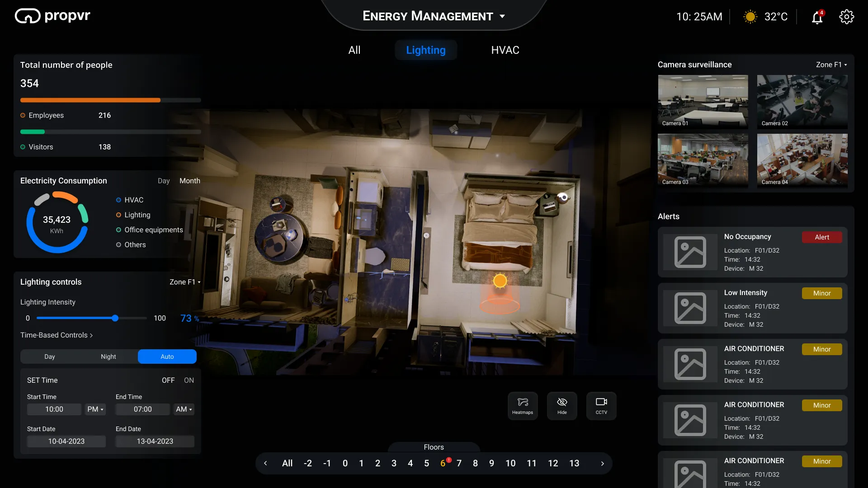Screen dimensions: 868x488
Task: Open the Heatmaps view
Action: click(523, 405)
